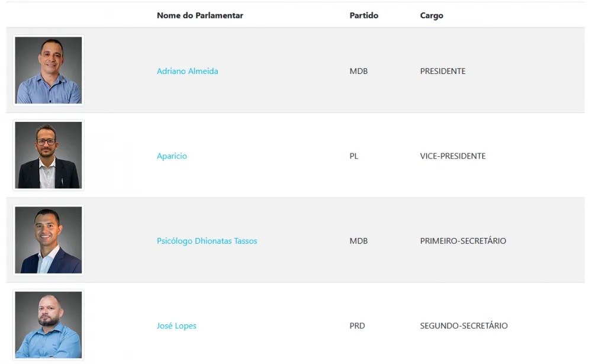This screenshot has width=592, height=364.
Task: Click the PL party cell
Action: (354, 156)
